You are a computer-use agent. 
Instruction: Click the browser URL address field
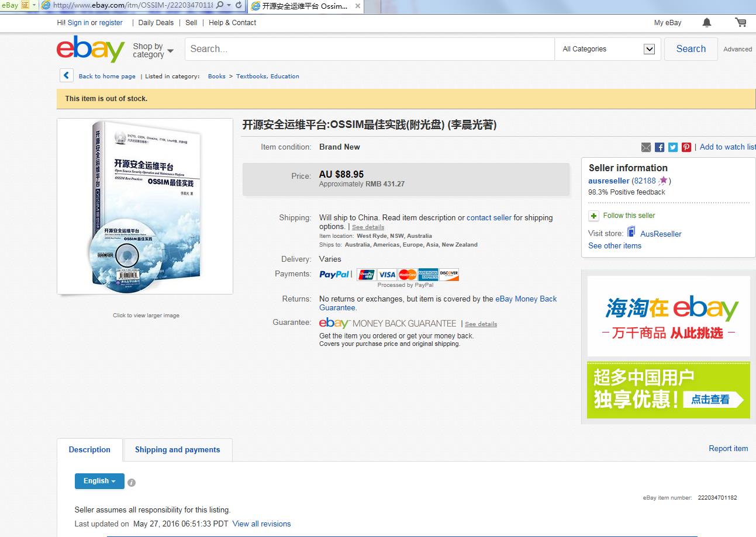coord(133,5)
